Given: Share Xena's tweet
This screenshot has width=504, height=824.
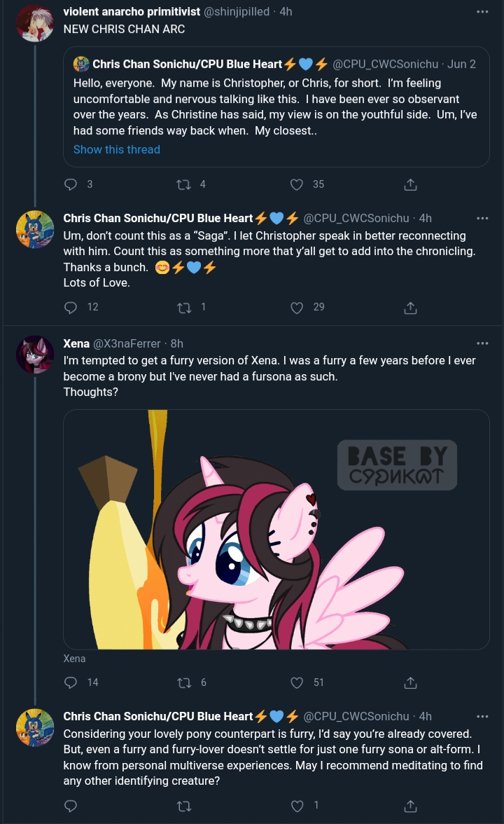Looking at the screenshot, I should [410, 682].
